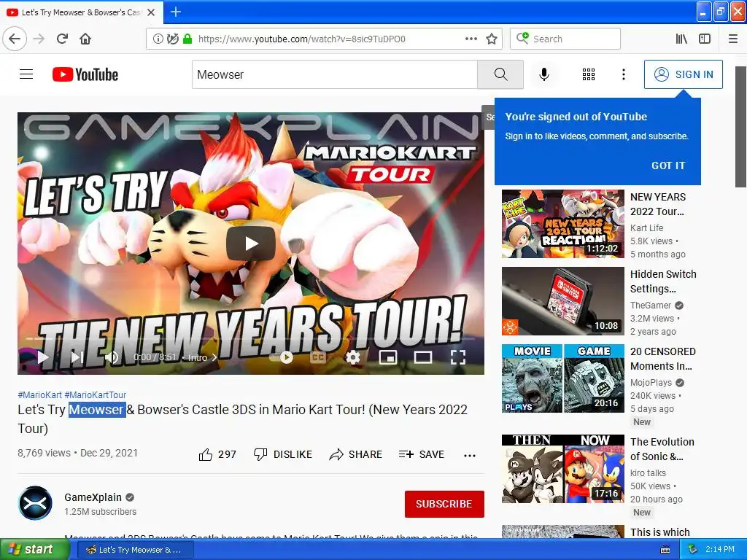The height and width of the screenshot is (560, 747).
Task: Click the Firefox Search box
Action: [x=565, y=39]
